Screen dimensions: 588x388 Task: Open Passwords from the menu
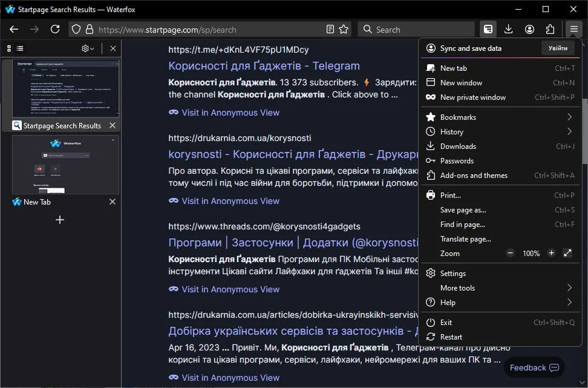coord(501,161)
